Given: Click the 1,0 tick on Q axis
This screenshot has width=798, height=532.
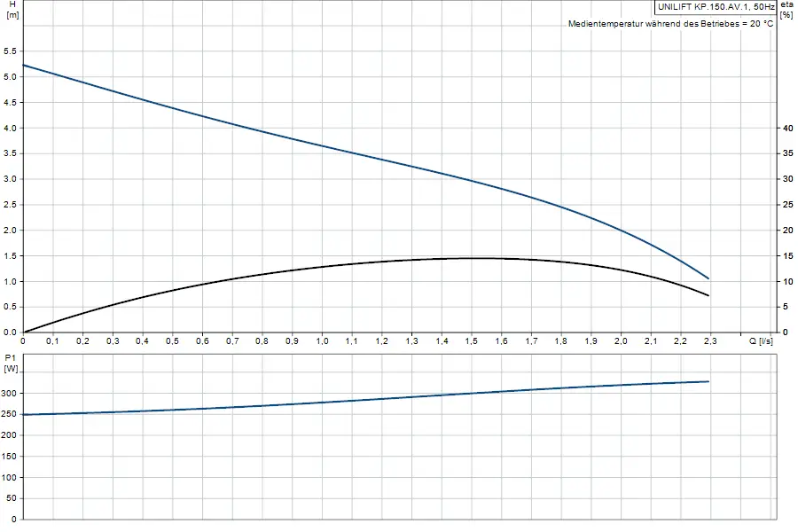Looking at the screenshot, I should (x=322, y=341).
